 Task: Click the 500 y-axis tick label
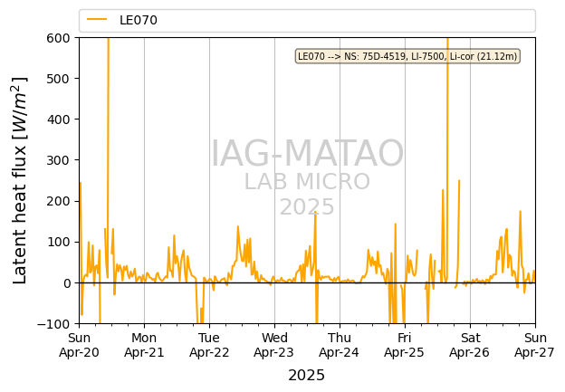coord(58,79)
